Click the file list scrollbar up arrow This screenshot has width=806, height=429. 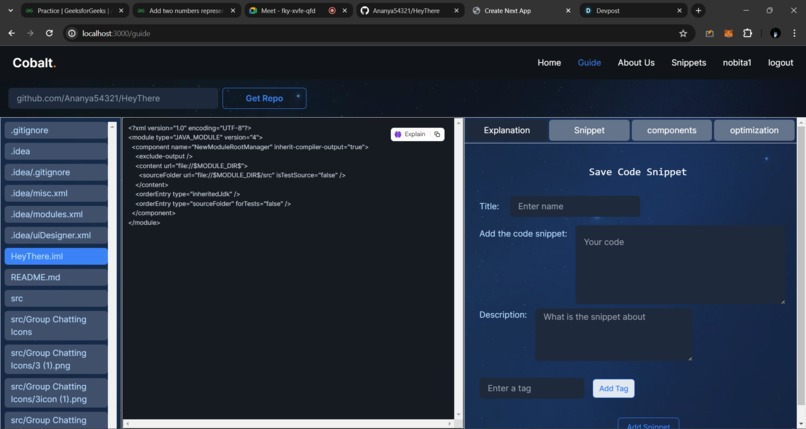(113, 126)
